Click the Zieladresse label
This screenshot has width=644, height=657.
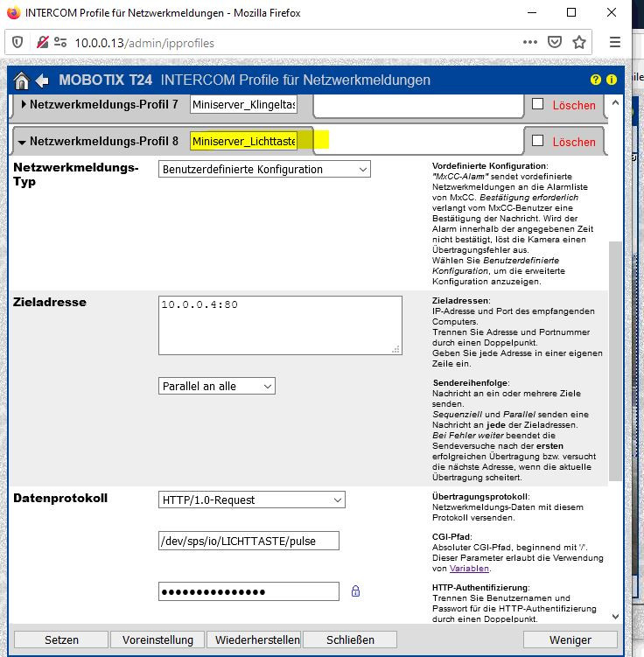click(50, 302)
